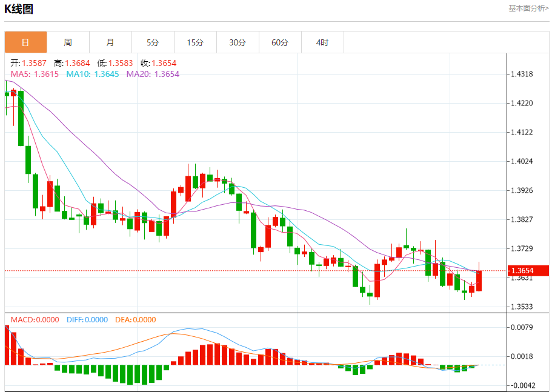The image size is (552, 392).
Task: Click the 1.4024 price axis label
Action: point(522,161)
